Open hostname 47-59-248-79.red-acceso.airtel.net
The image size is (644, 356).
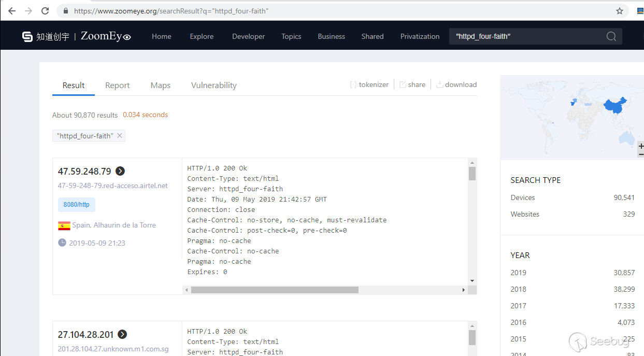coord(113,186)
